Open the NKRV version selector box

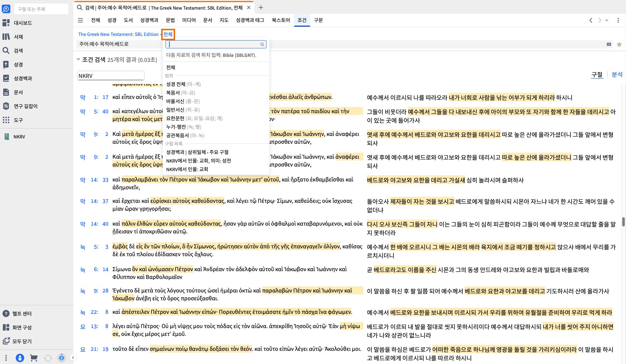click(x=111, y=76)
